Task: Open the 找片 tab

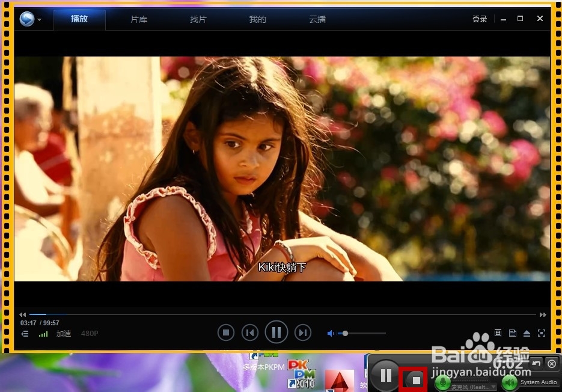Action: [x=198, y=19]
